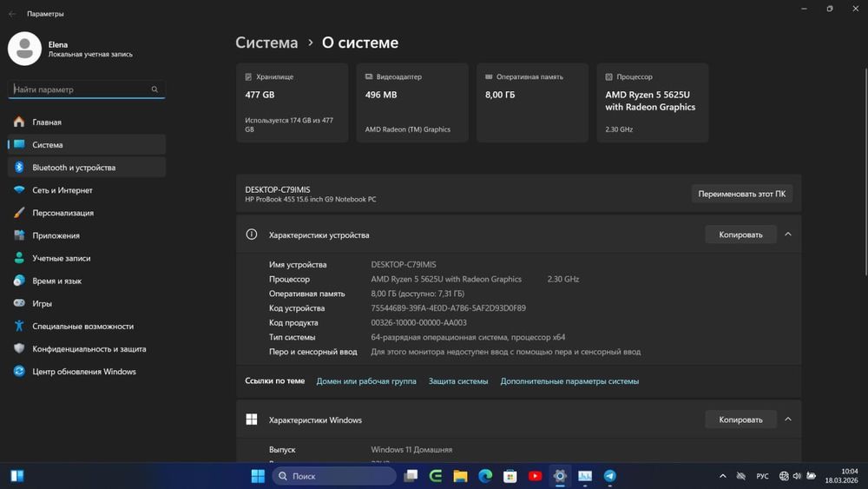Open the Приложения settings category
The width and height of the screenshot is (868, 489).
pos(86,235)
